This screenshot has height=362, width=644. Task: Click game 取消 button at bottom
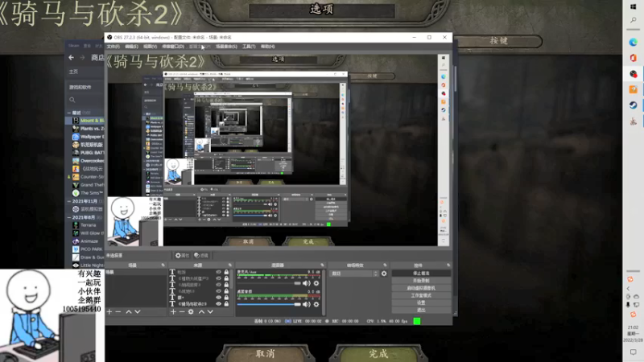[x=265, y=353]
